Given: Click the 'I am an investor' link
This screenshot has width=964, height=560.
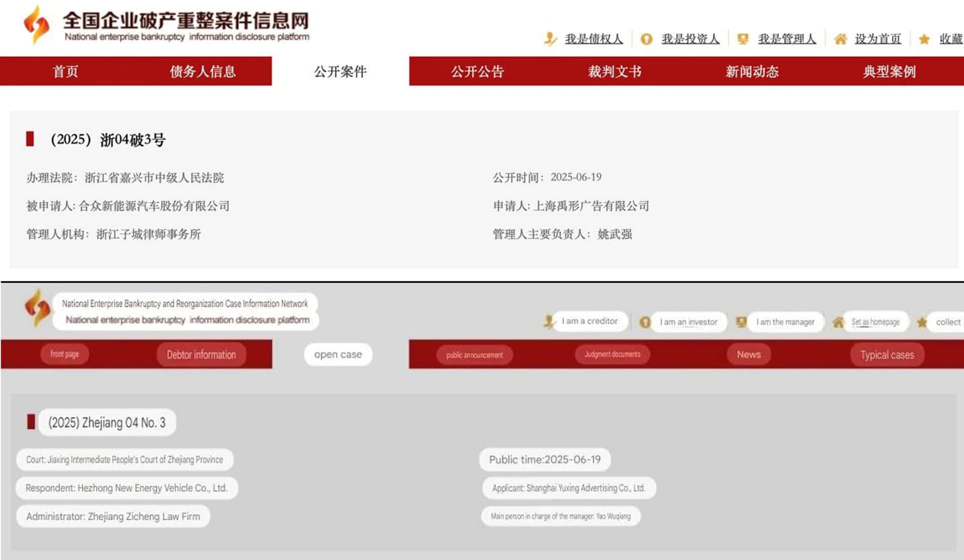Looking at the screenshot, I should (x=688, y=322).
